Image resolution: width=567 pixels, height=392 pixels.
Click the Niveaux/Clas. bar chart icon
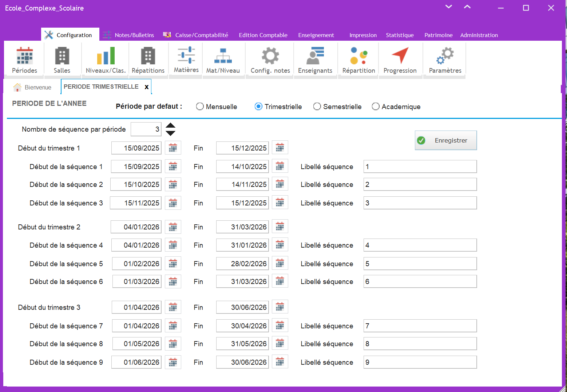pos(106,56)
